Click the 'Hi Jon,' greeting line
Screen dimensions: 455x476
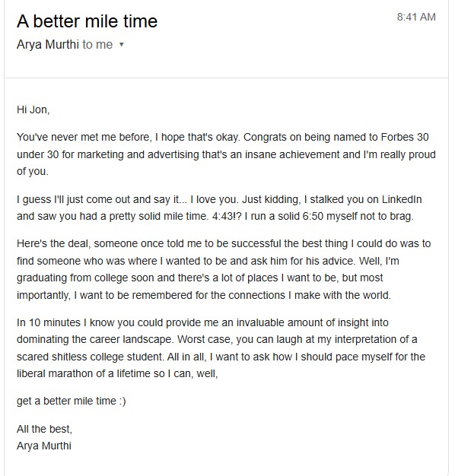(33, 109)
